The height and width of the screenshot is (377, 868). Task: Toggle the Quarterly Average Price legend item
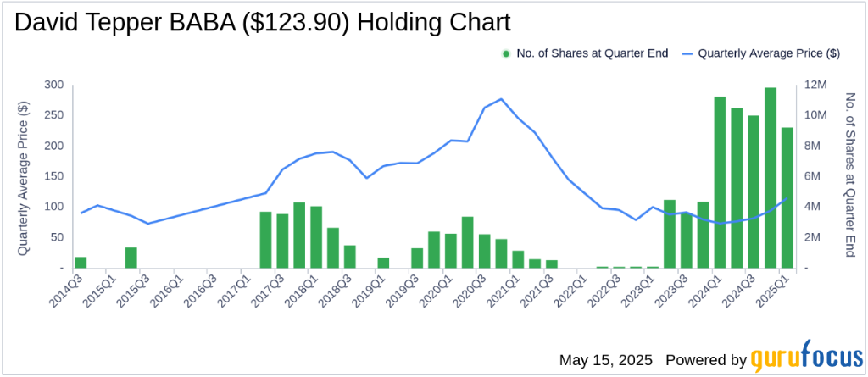pyautogui.click(x=767, y=53)
